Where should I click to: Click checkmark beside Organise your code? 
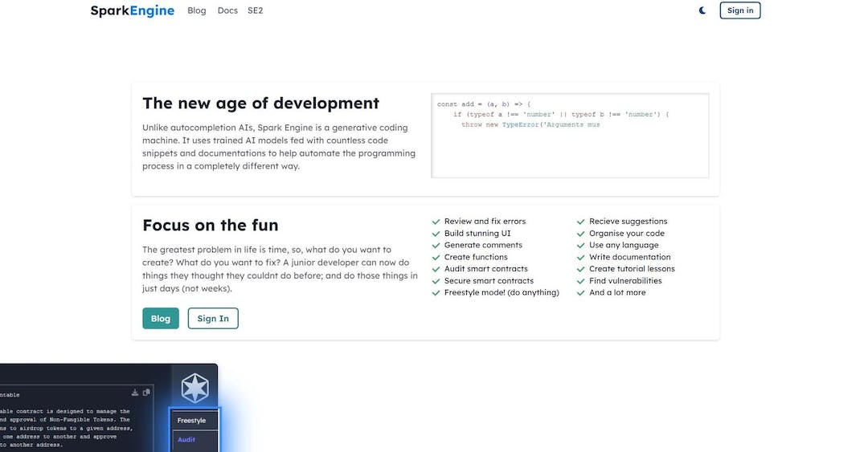point(581,234)
